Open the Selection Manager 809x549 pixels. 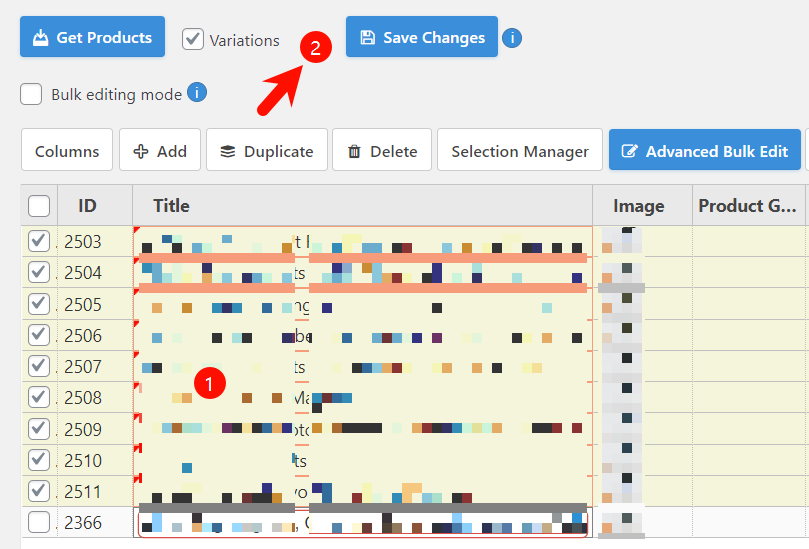[520, 150]
